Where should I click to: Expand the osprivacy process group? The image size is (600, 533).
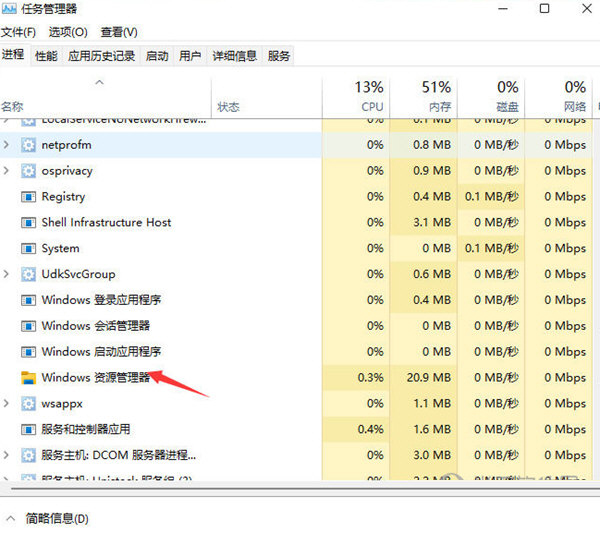tap(8, 171)
